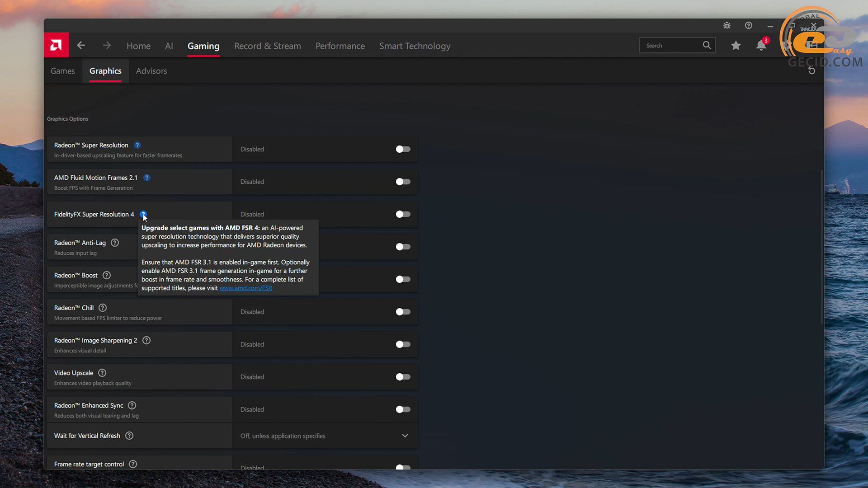Click the vertical scrollbar of settings list
868x488 pixels.
[821, 247]
